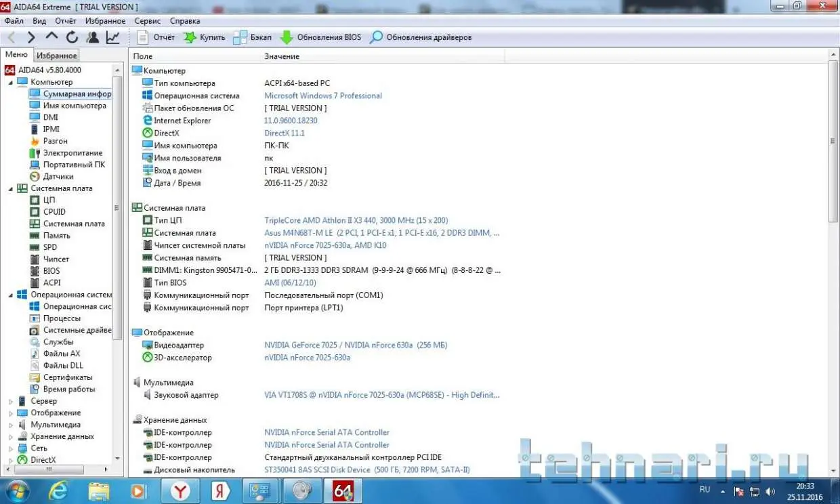
Task: Click the Back navigation arrow
Action: tap(12, 37)
